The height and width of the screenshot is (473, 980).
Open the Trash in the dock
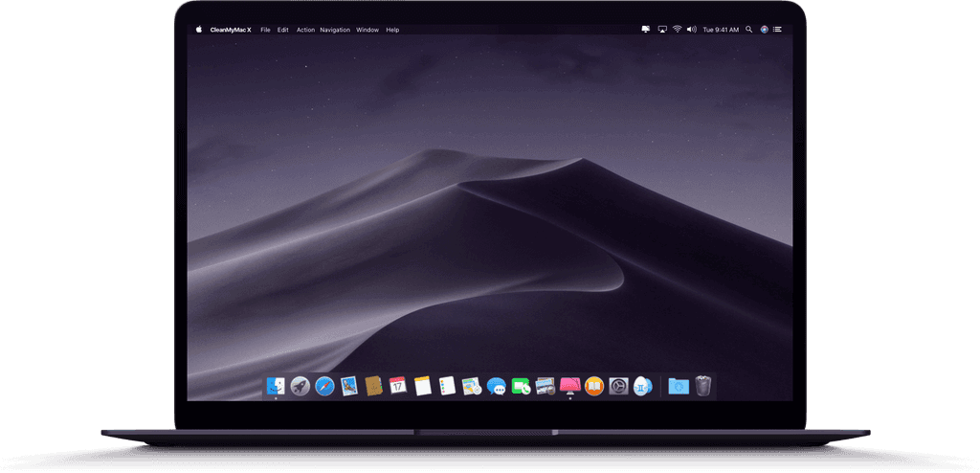coord(703,386)
